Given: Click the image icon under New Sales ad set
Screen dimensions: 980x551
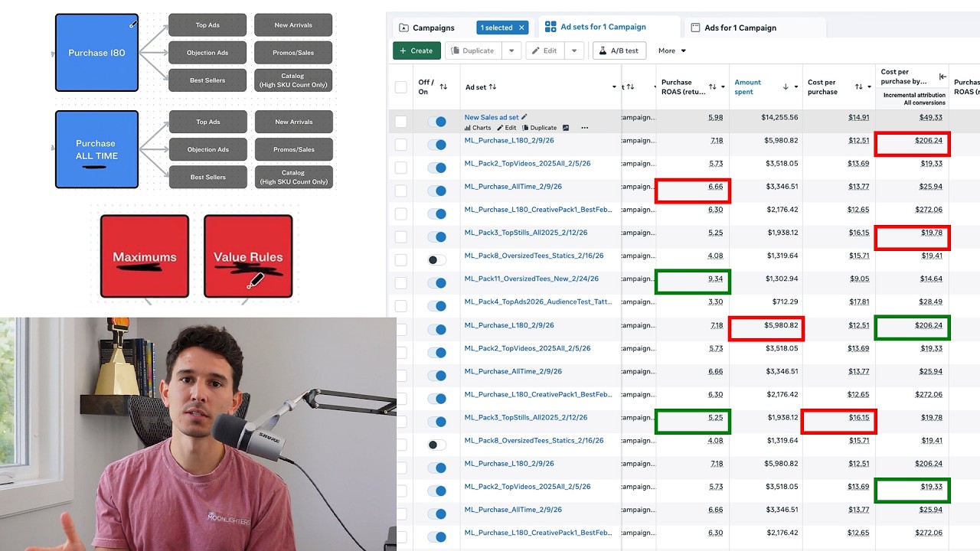Looking at the screenshot, I should [566, 128].
